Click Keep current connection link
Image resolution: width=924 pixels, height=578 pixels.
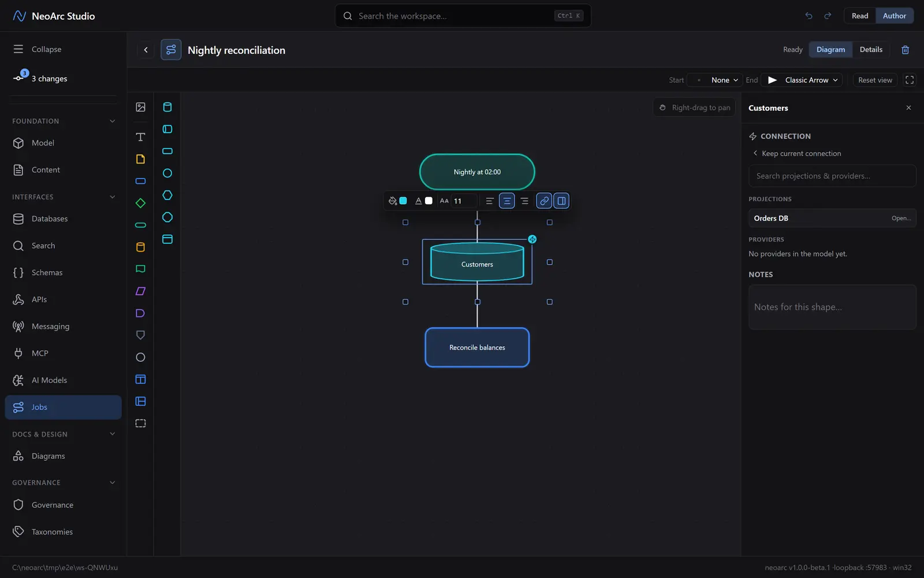click(x=797, y=153)
